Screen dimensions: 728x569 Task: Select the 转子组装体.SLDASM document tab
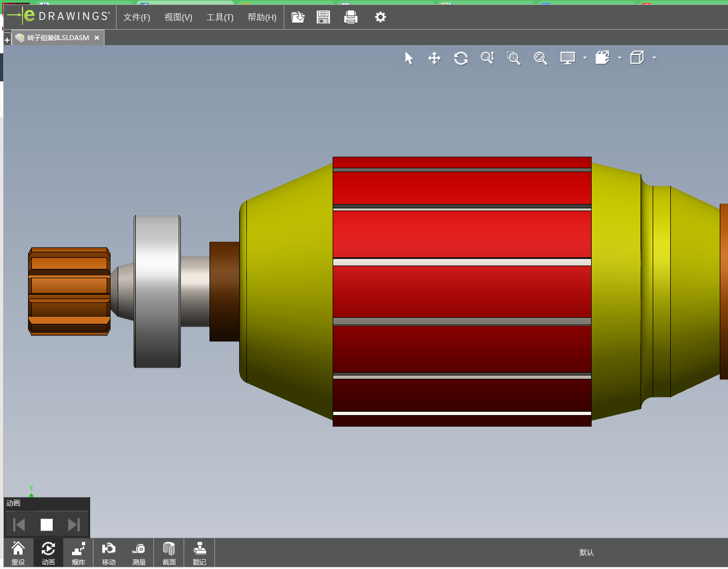(58, 38)
